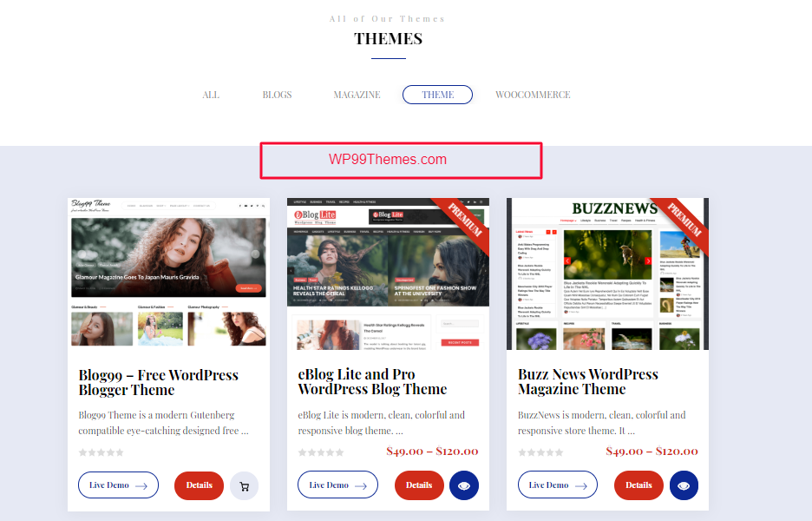Viewport: 812px width, 521px height.
Task: Click the eBlog Lite price $49.00 – $120.00
Action: click(x=432, y=452)
